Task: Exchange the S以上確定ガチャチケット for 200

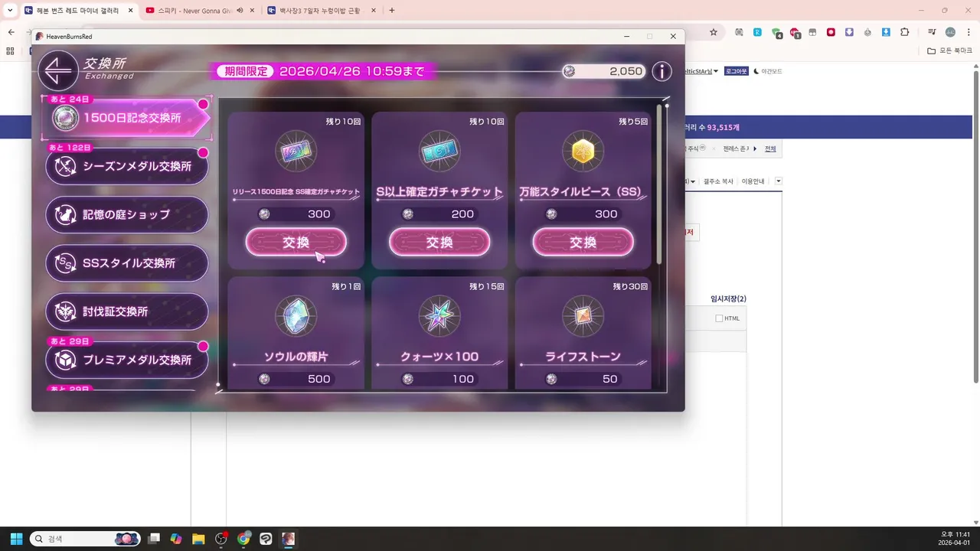Action: 439,243
